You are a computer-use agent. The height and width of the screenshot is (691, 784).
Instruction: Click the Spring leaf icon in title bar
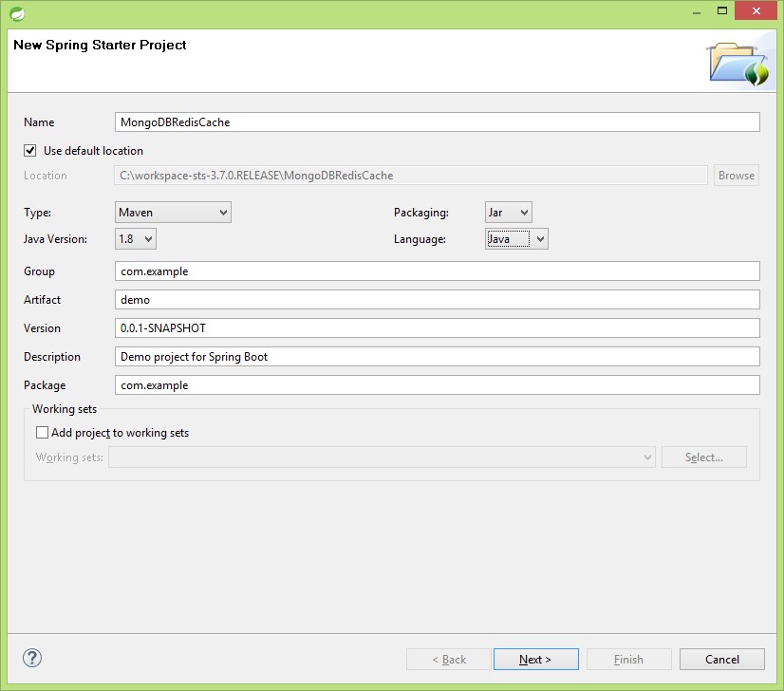(16, 13)
